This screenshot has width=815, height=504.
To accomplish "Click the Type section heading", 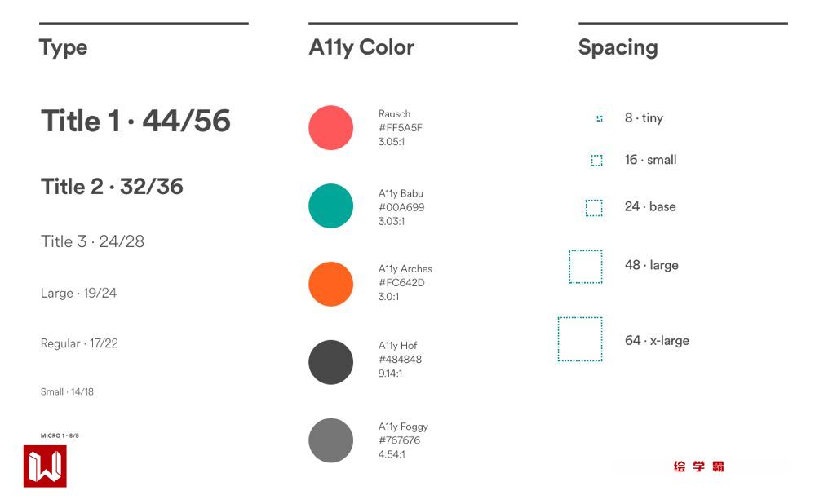I will coord(64,47).
